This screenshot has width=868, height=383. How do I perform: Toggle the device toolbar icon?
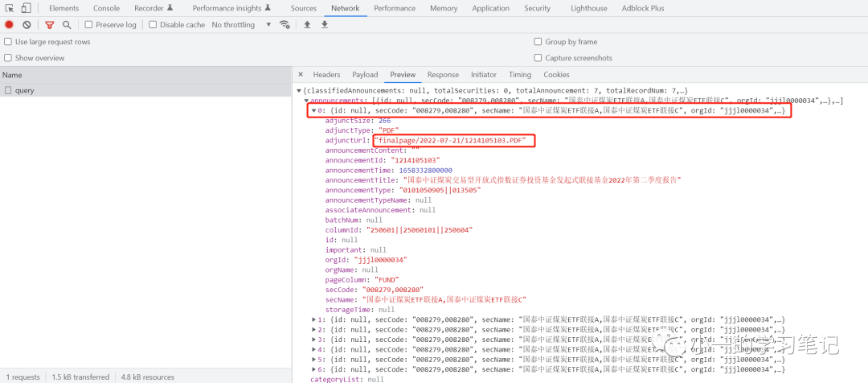pos(26,8)
